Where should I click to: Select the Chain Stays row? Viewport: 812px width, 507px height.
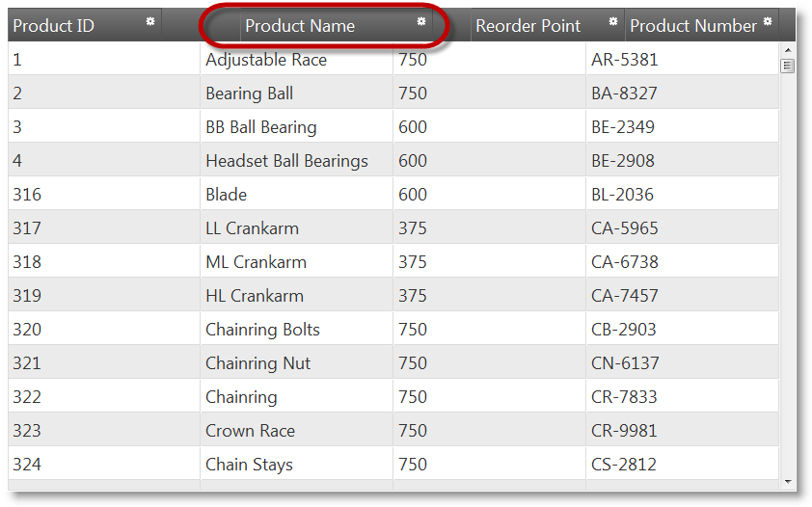249,465
